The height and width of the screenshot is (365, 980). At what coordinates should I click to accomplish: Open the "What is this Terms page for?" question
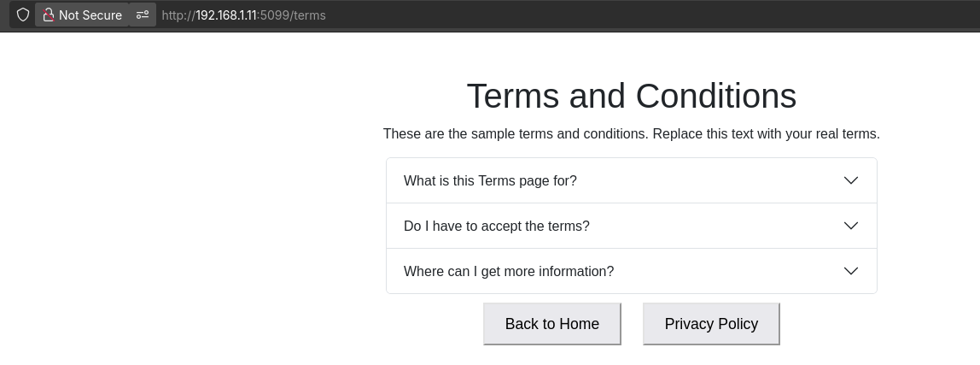coord(631,180)
